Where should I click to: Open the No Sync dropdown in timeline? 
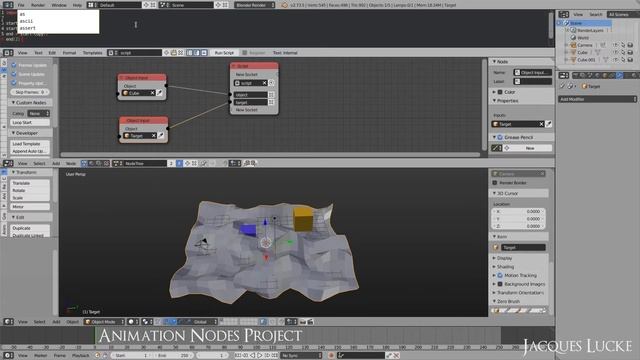click(301, 356)
